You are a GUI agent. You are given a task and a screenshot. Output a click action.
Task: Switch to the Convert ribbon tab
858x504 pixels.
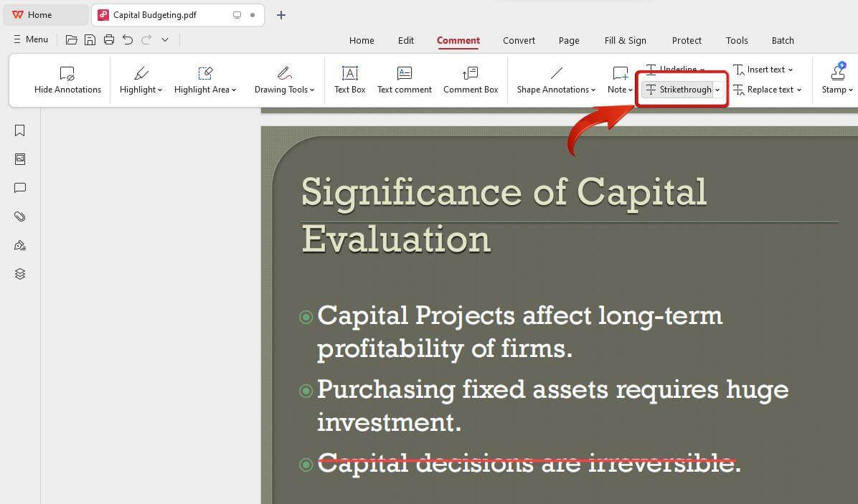coord(519,41)
